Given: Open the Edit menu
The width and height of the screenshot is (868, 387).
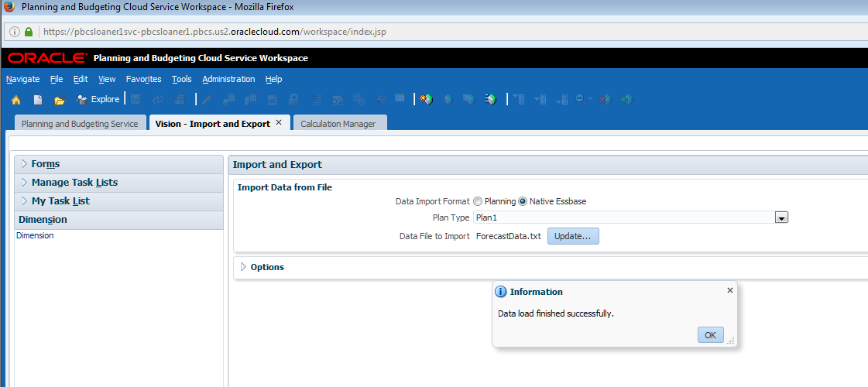Looking at the screenshot, I should coord(81,79).
